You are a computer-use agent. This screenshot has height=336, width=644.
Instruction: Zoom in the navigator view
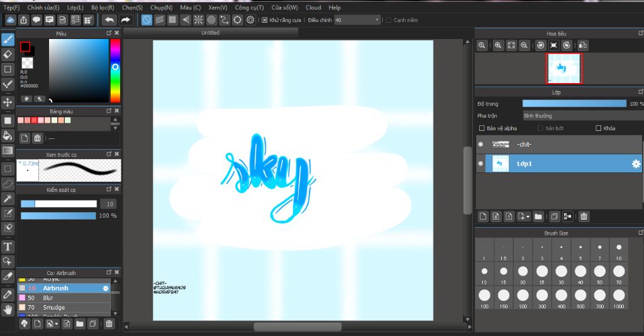coord(498,45)
